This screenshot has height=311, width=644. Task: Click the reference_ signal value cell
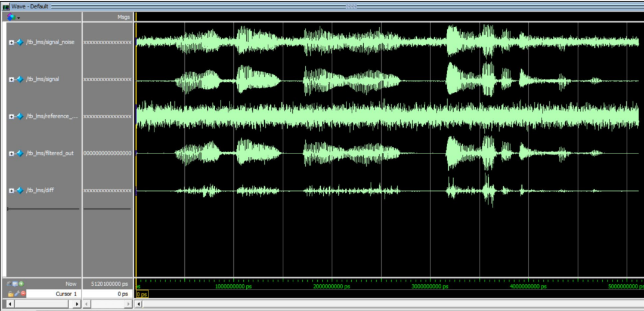point(107,116)
